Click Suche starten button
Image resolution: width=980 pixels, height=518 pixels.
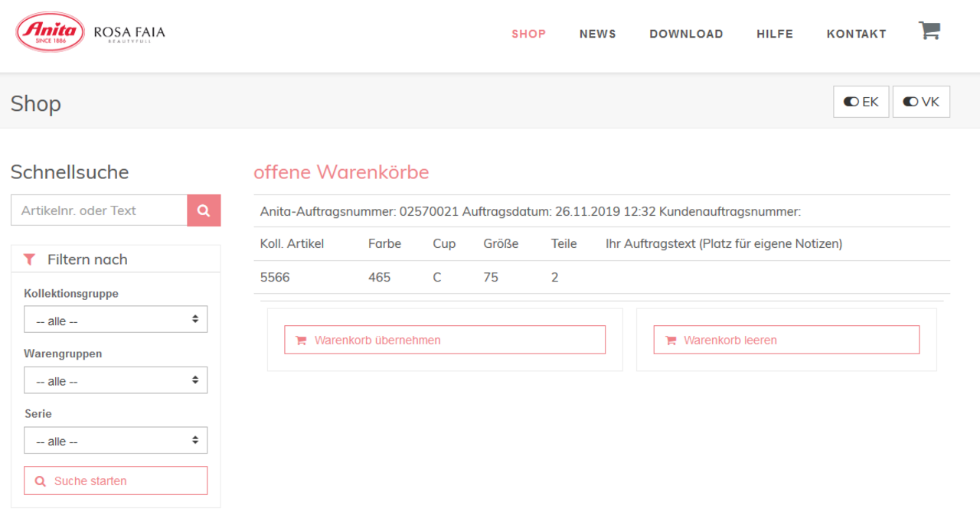[116, 481]
